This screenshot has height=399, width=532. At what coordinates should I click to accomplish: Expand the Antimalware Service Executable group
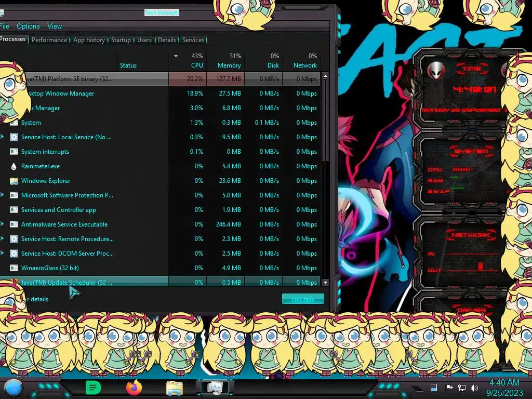pos(2,224)
